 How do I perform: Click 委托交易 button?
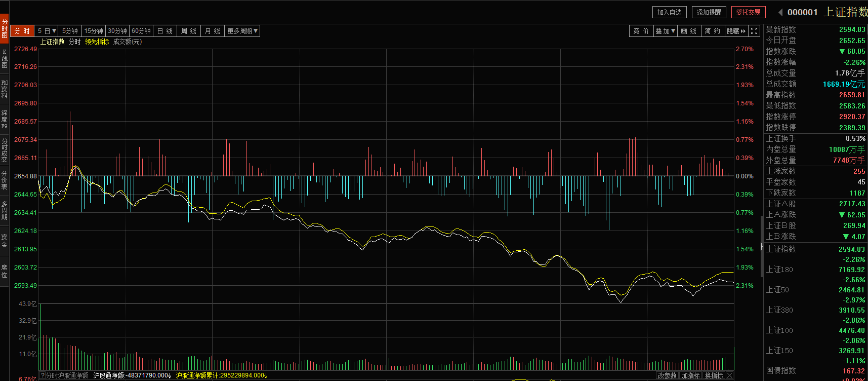(x=748, y=12)
